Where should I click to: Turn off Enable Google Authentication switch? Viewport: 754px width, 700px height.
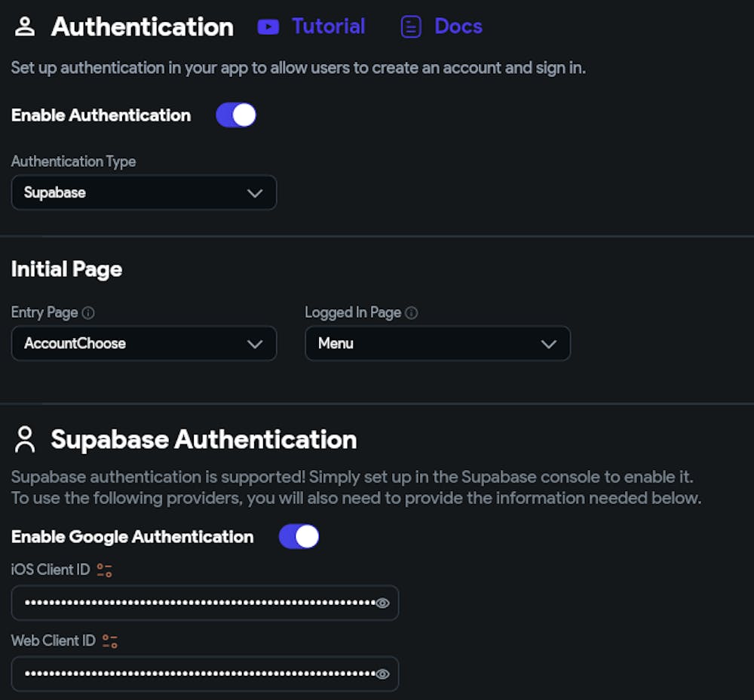tap(299, 537)
